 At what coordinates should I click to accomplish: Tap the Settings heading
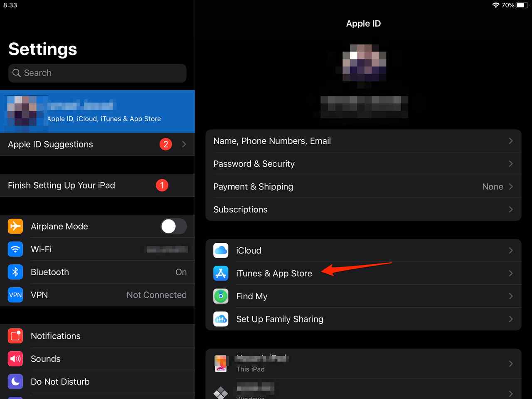(x=43, y=49)
